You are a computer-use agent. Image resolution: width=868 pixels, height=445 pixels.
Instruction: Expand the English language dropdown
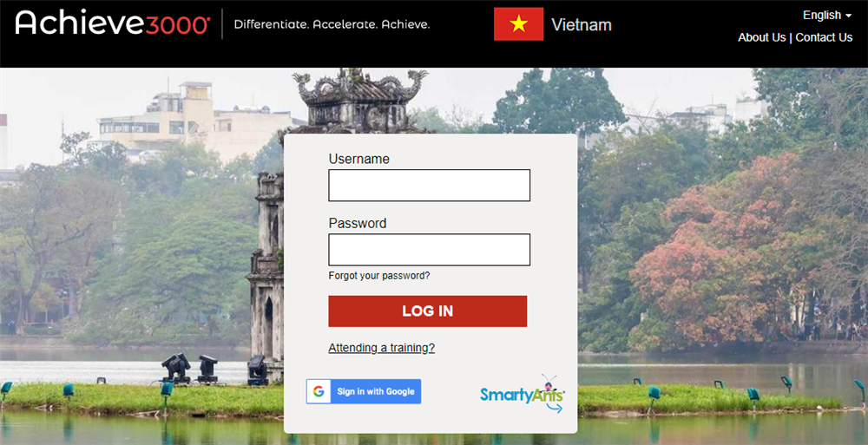click(x=827, y=16)
